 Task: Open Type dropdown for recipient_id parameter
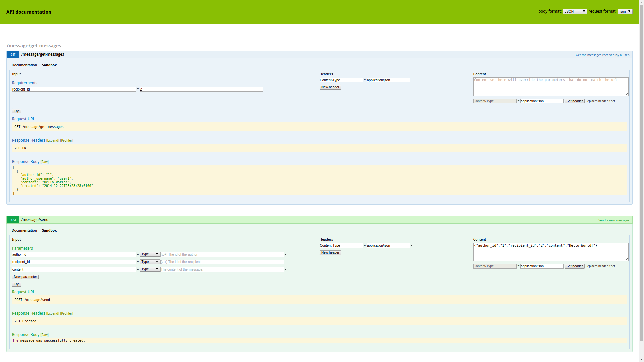tap(150, 262)
